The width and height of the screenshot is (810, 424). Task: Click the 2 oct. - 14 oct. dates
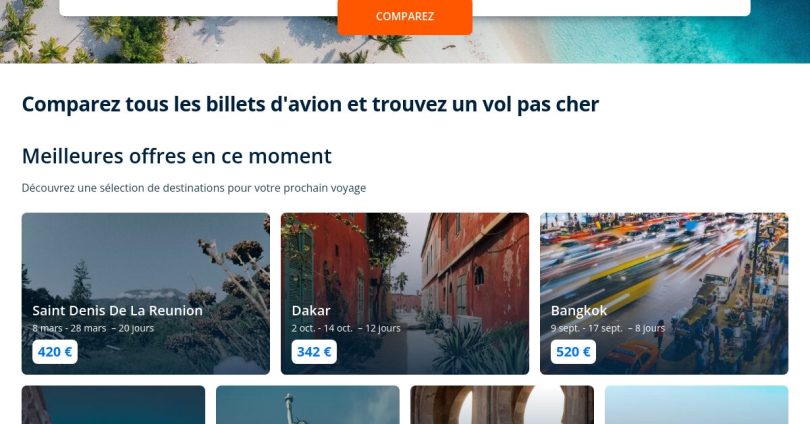coord(322,328)
